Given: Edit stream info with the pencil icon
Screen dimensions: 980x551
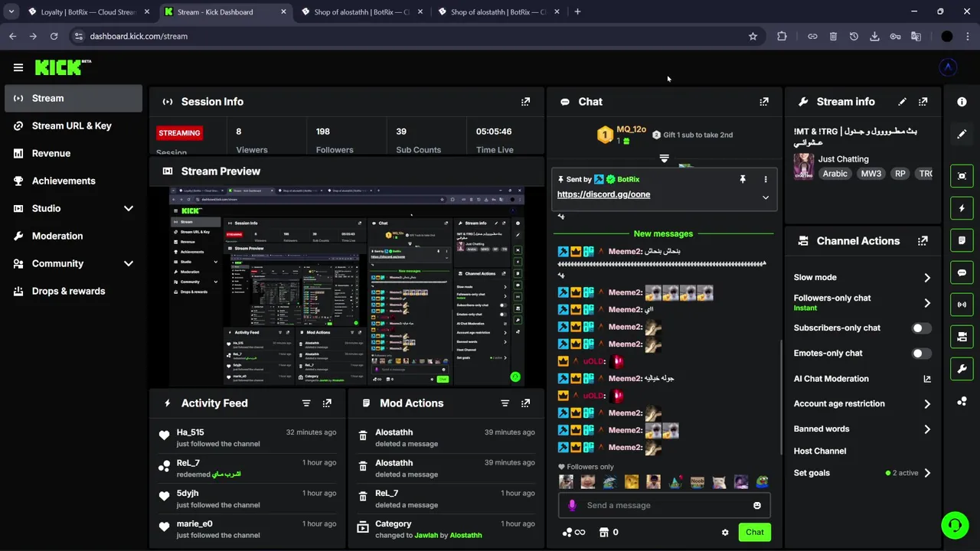Looking at the screenshot, I should 902,102.
